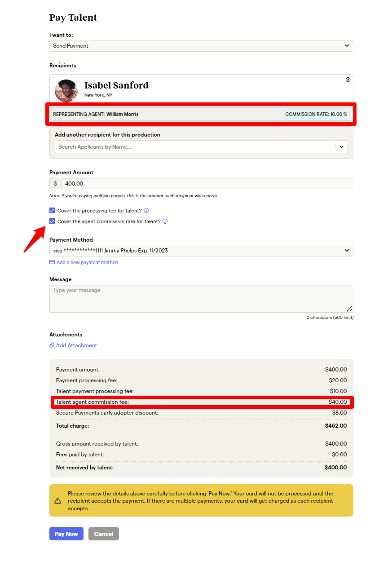Click the credit card icon beside add payment method
This screenshot has height=579, width=392.
(52, 262)
